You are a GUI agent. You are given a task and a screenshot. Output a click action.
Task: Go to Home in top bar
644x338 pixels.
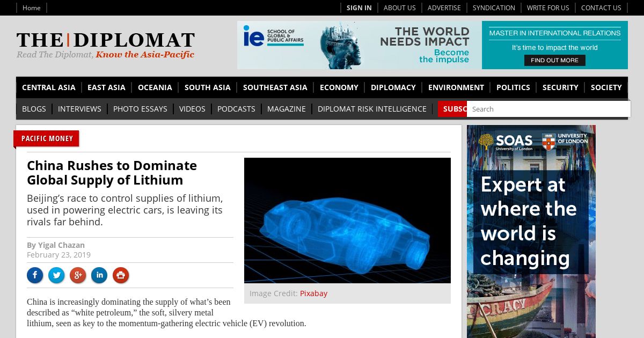point(31,8)
